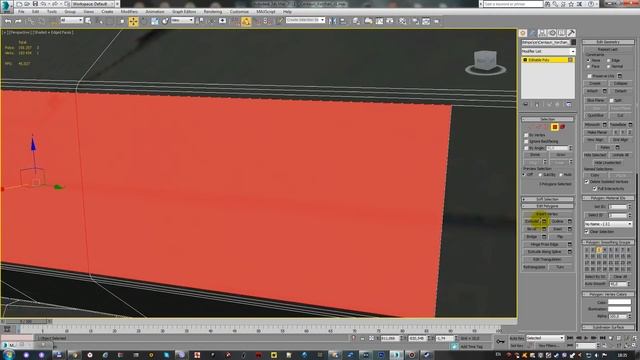Image resolution: width=640 pixels, height=360 pixels.
Task: Click Hinge From Edge button
Action: click(x=544, y=244)
